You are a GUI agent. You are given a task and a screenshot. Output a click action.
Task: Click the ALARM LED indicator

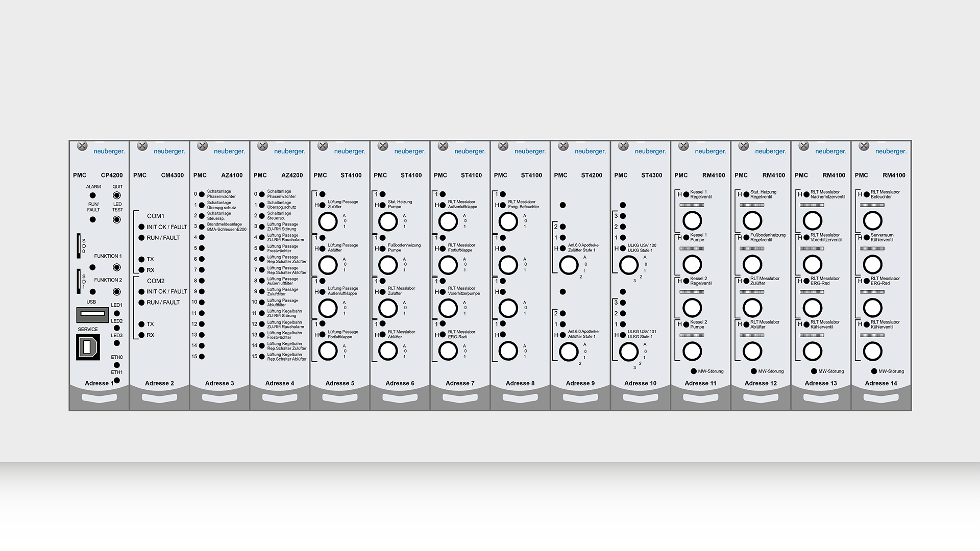tap(92, 195)
